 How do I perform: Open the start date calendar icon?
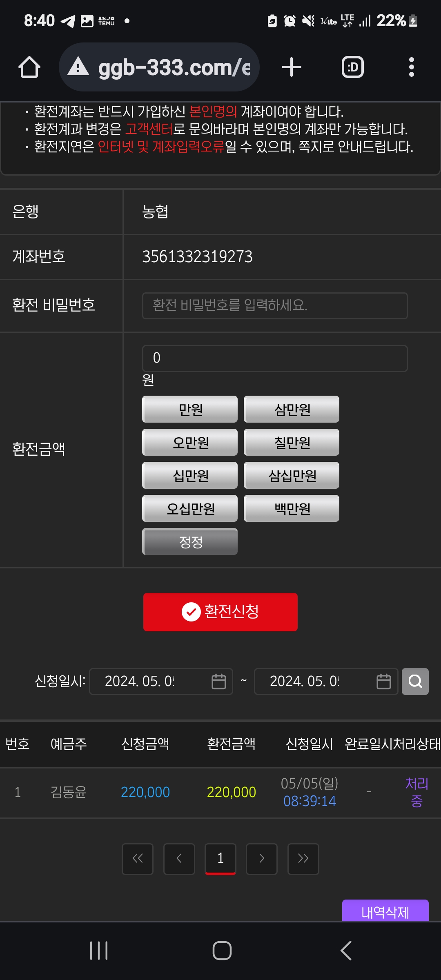coord(219,681)
